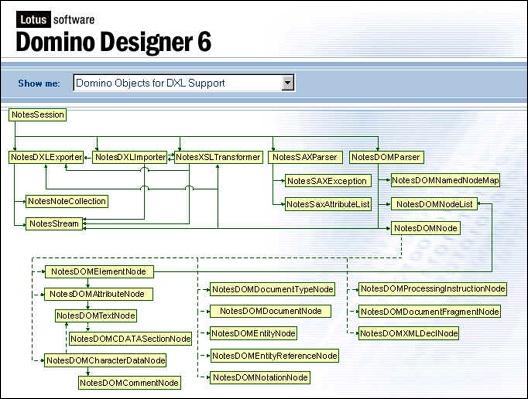Select the NotesDXLImporter box
Screen dimensions: 528x399
click(x=130, y=157)
